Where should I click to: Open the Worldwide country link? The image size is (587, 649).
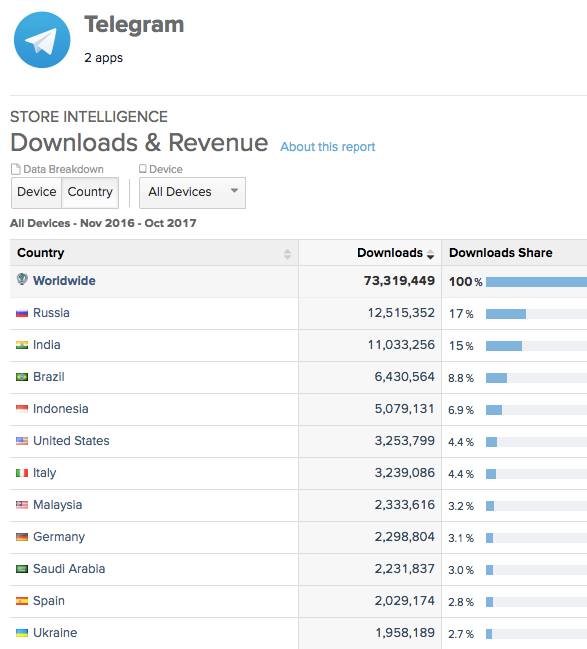pyautogui.click(x=64, y=281)
